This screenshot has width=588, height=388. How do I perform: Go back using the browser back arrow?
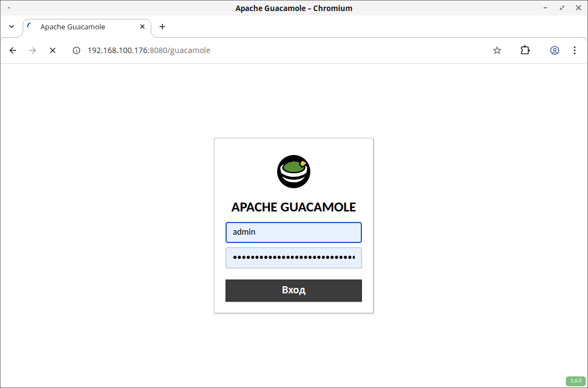click(13, 50)
